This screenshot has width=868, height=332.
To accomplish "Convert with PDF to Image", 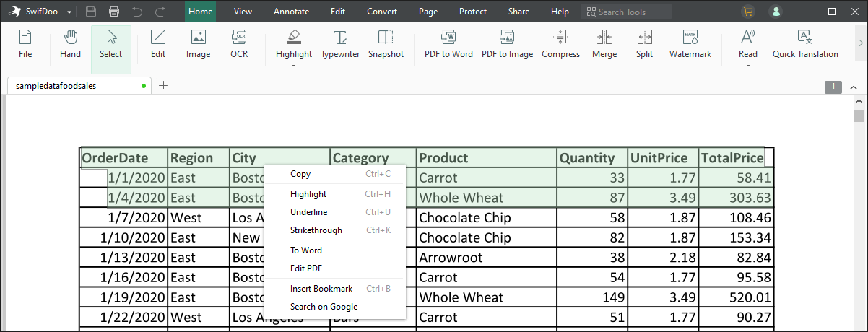I will (507, 45).
